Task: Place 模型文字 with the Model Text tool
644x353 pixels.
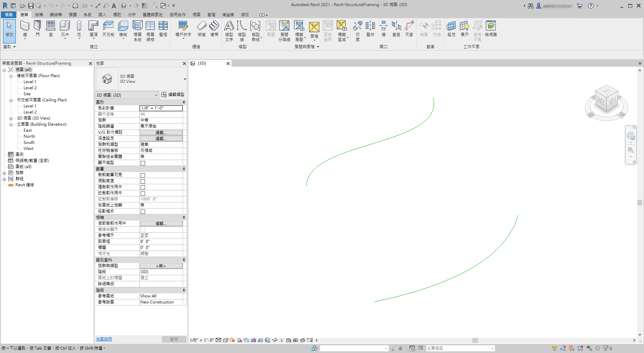Action: pos(229,30)
